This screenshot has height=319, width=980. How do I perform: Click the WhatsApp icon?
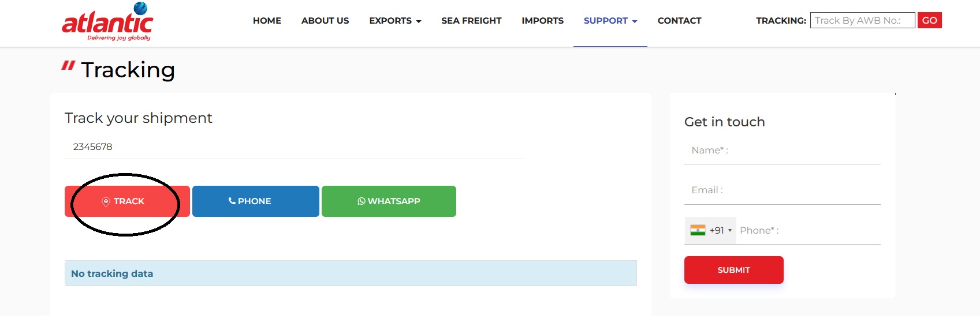(362, 201)
